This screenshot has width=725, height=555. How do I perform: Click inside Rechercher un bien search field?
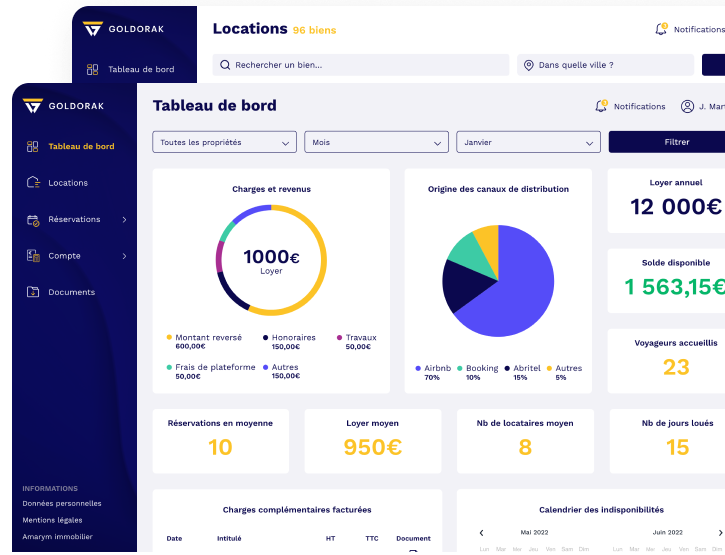coord(361,65)
